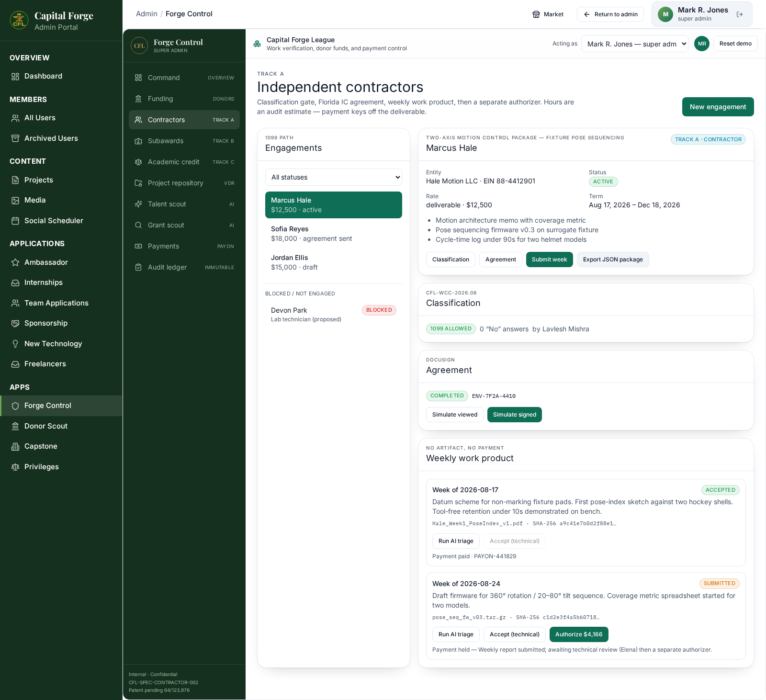Open the Agreement button in contractor card
766x700 pixels.
point(501,260)
